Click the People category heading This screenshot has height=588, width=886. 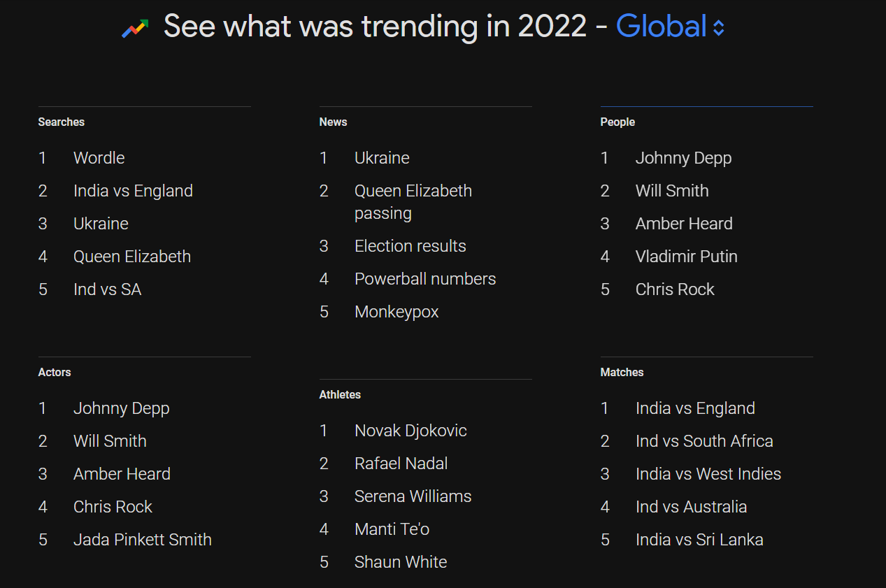(617, 122)
